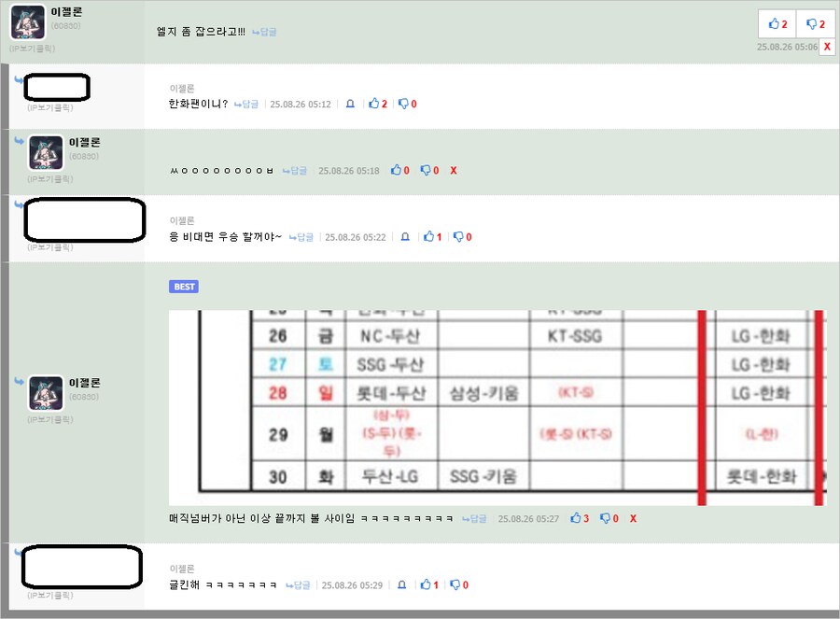Give a thumbs-up to the "엘지 좀 잡으라고!!!" comment

click(x=776, y=23)
